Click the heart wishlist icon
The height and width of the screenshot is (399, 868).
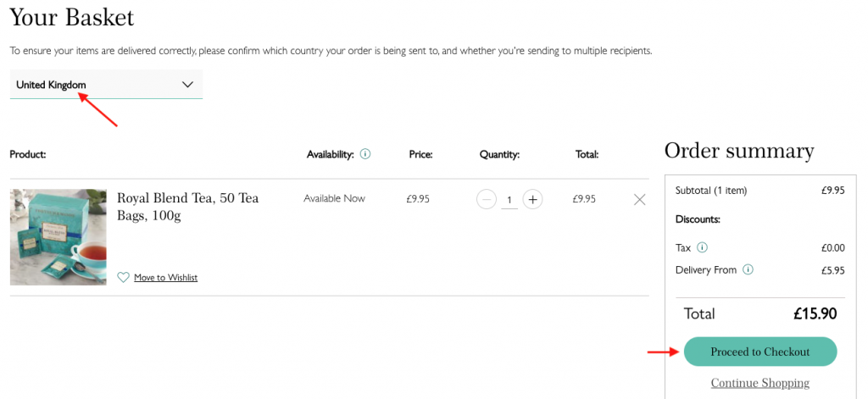click(x=123, y=277)
